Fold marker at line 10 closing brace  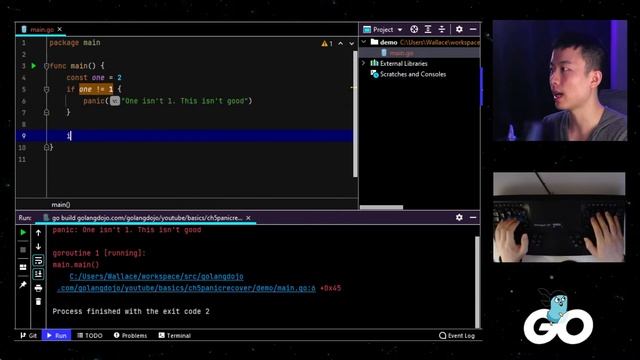point(47,147)
